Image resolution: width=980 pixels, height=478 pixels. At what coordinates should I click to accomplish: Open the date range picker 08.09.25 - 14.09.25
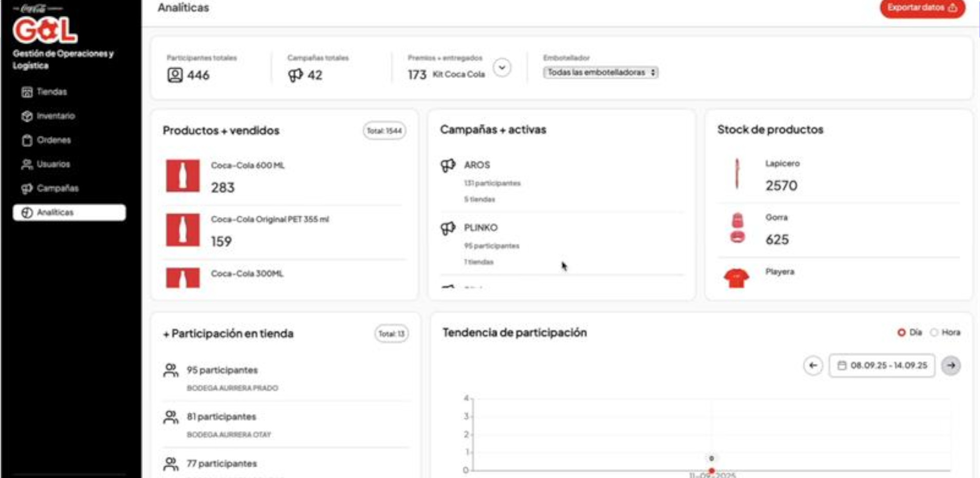882,366
